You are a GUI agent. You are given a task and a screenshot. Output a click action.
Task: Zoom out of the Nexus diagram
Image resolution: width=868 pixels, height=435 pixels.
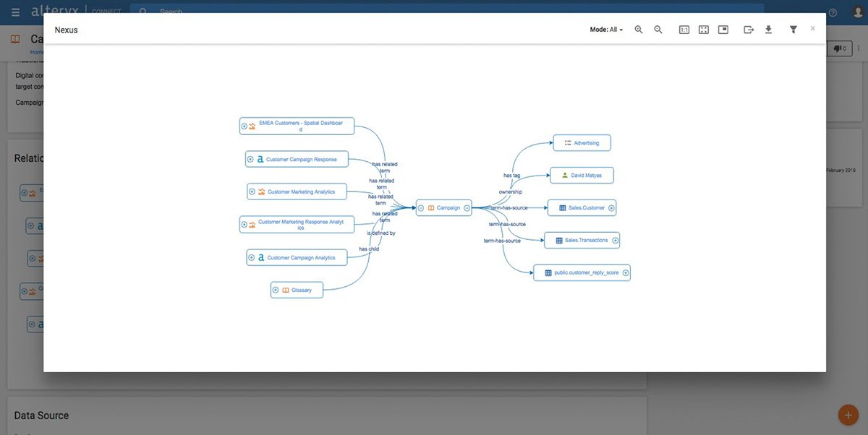658,30
